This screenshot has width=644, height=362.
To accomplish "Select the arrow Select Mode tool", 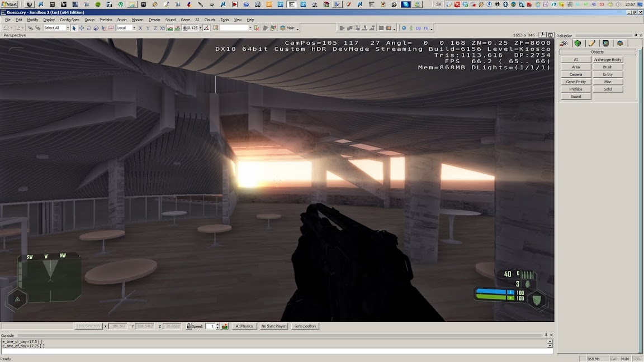I will coord(74,28).
